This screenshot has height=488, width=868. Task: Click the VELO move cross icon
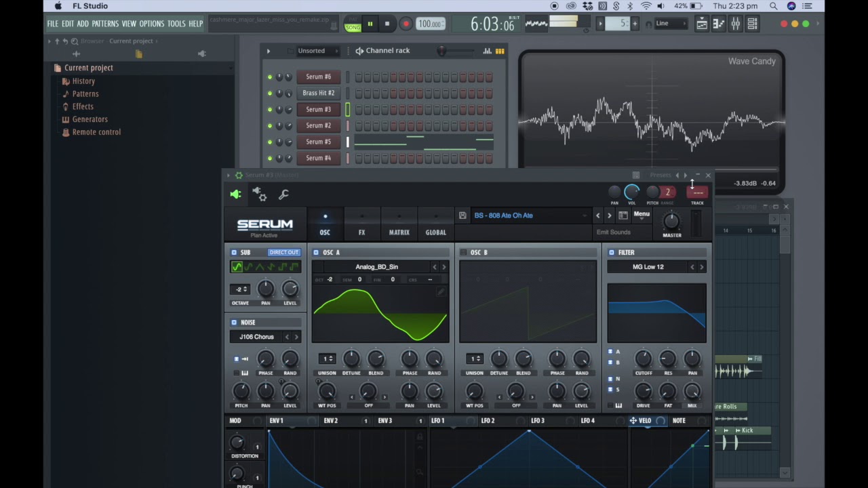[633, 421]
